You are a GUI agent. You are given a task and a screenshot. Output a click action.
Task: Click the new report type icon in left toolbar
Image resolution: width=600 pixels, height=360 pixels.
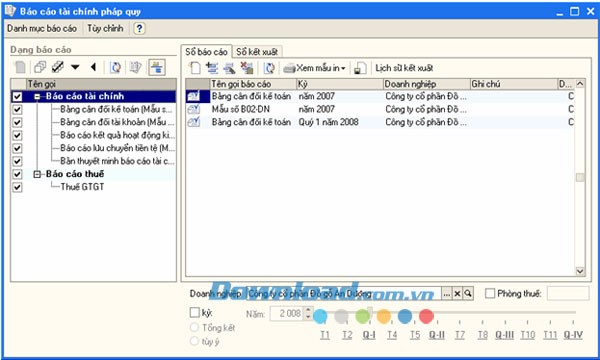20,67
